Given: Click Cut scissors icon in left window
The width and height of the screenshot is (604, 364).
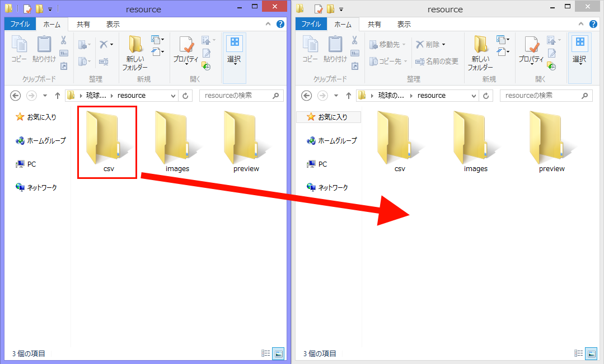Looking at the screenshot, I should point(64,40).
